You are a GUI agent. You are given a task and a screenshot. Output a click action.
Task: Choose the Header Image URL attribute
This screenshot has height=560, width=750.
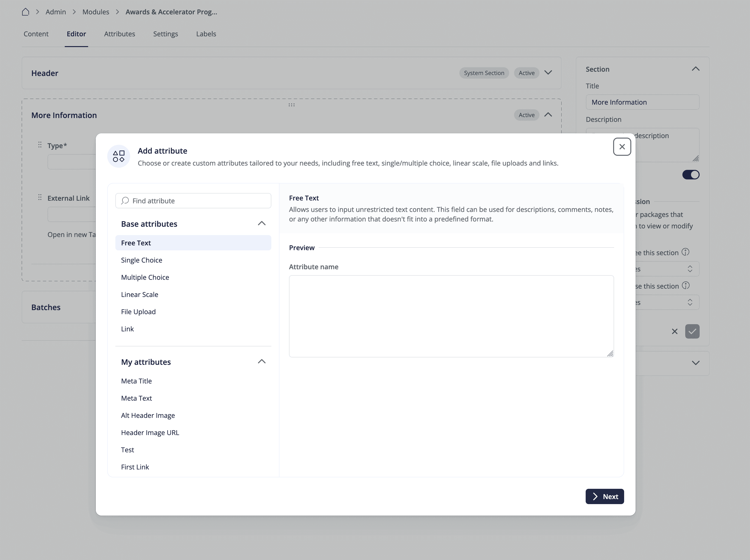tap(150, 432)
